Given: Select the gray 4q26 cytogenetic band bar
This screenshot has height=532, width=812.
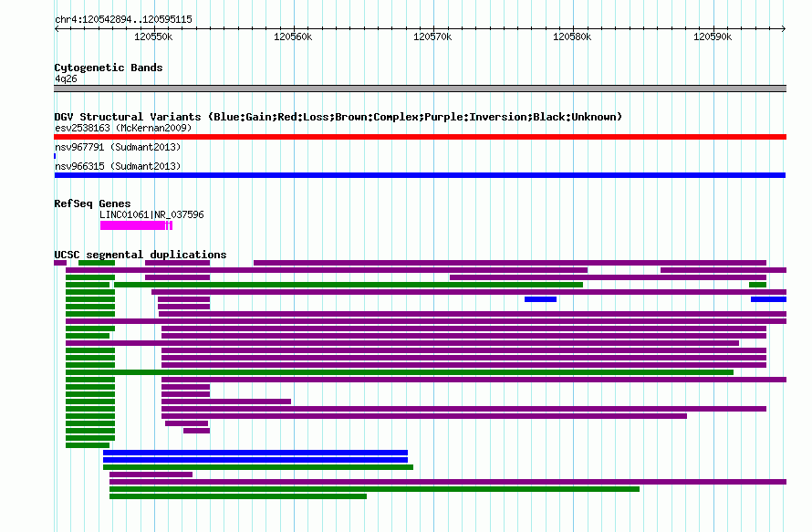Looking at the screenshot, I should [420, 89].
